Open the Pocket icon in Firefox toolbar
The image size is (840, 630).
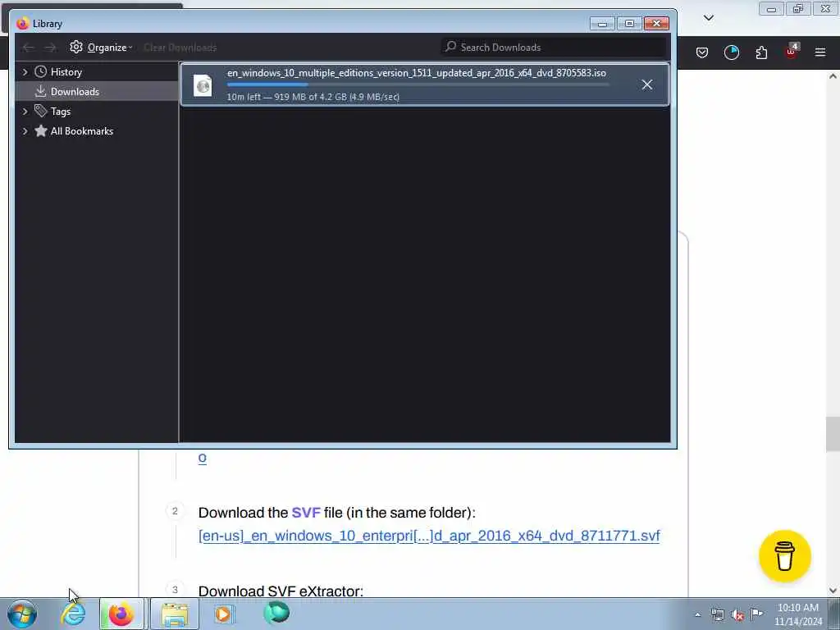click(x=702, y=52)
